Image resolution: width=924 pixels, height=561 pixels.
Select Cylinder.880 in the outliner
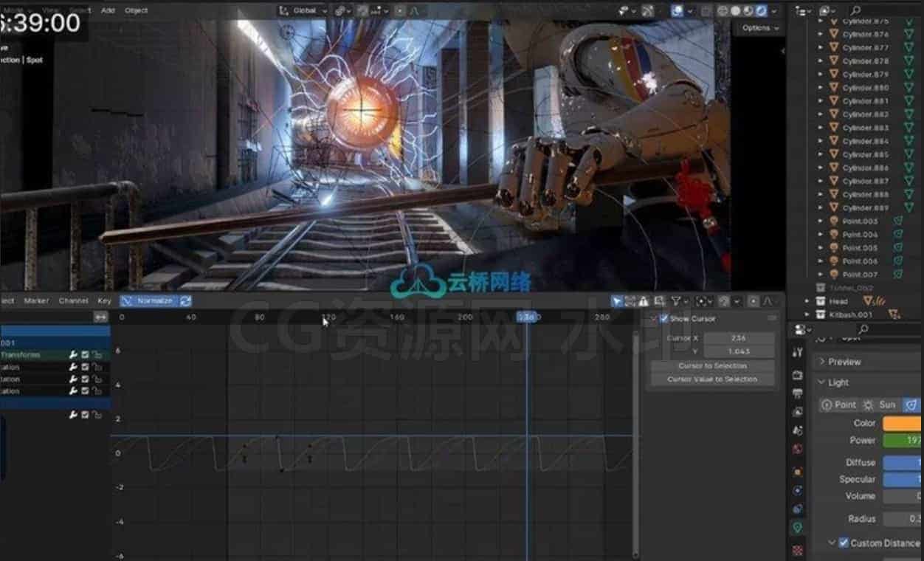tap(865, 88)
